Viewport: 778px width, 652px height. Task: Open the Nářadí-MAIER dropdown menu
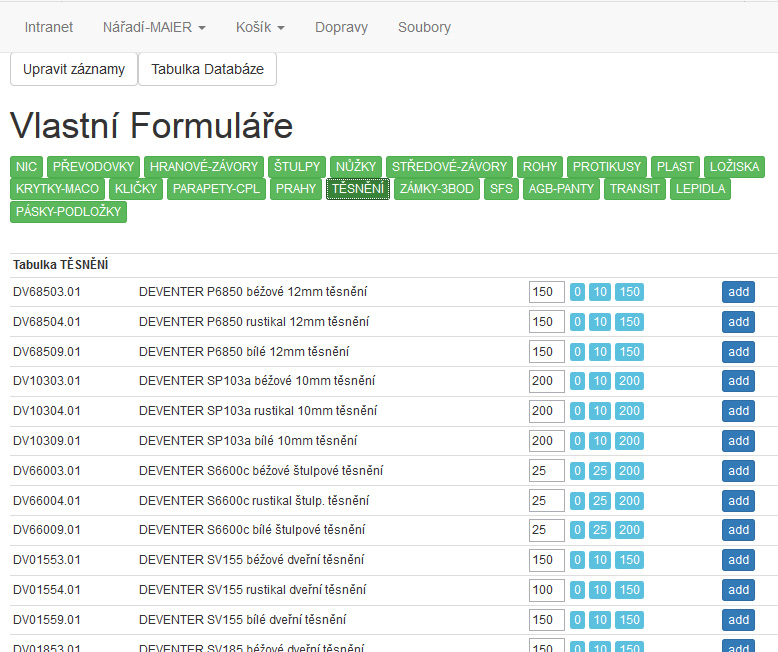(154, 27)
